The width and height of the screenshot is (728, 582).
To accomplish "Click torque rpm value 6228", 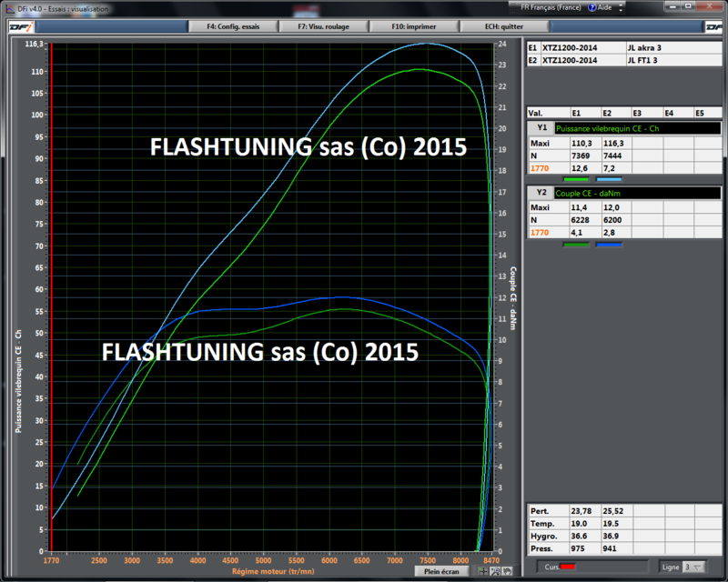I will pyautogui.click(x=585, y=220).
